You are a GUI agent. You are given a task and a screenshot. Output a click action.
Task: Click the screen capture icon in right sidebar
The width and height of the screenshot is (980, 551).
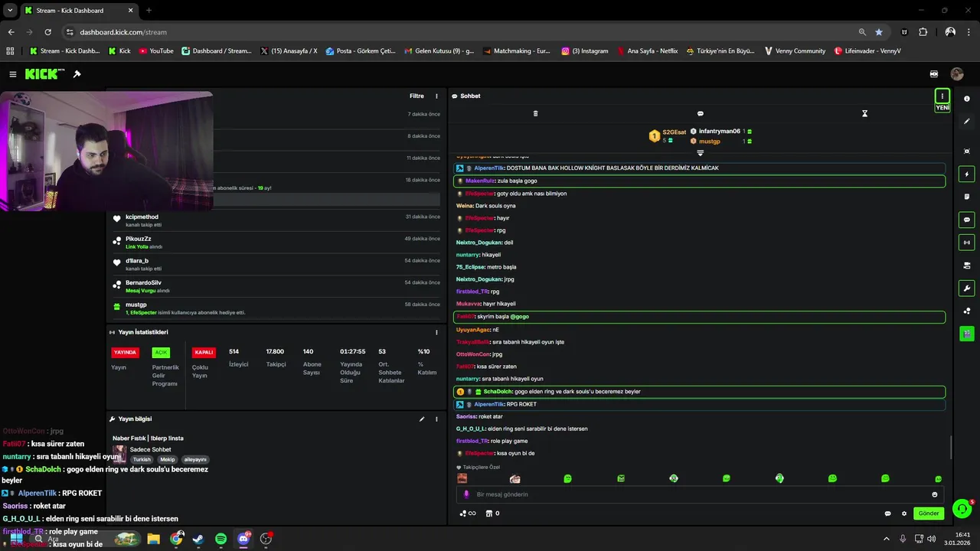(967, 152)
